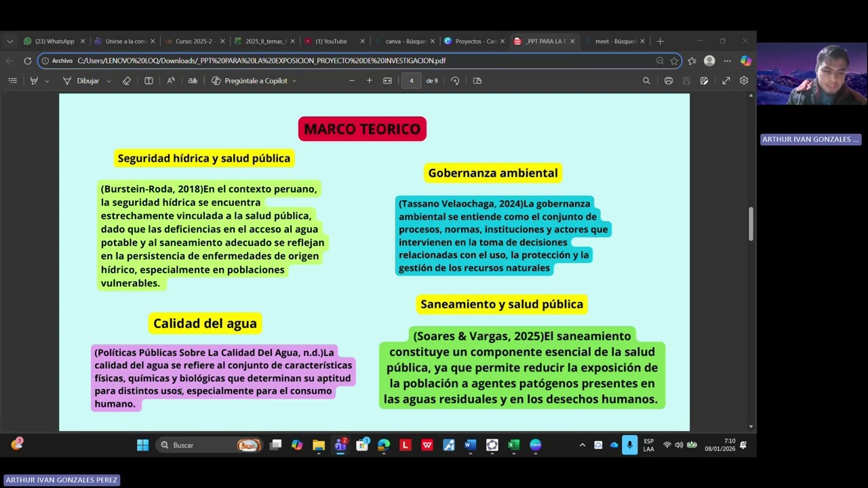The width and height of the screenshot is (868, 488).
Task: Switch to the 2025_II_temas tab
Action: (x=264, y=41)
